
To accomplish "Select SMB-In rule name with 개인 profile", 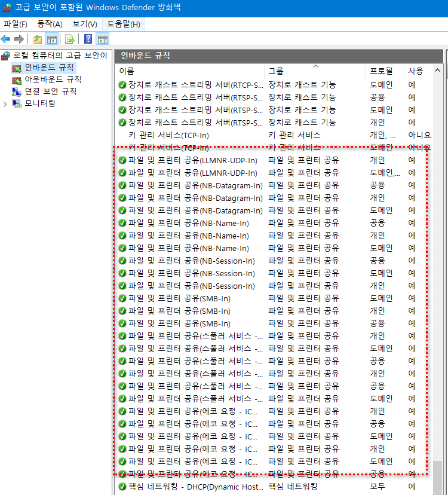I will point(179,311).
